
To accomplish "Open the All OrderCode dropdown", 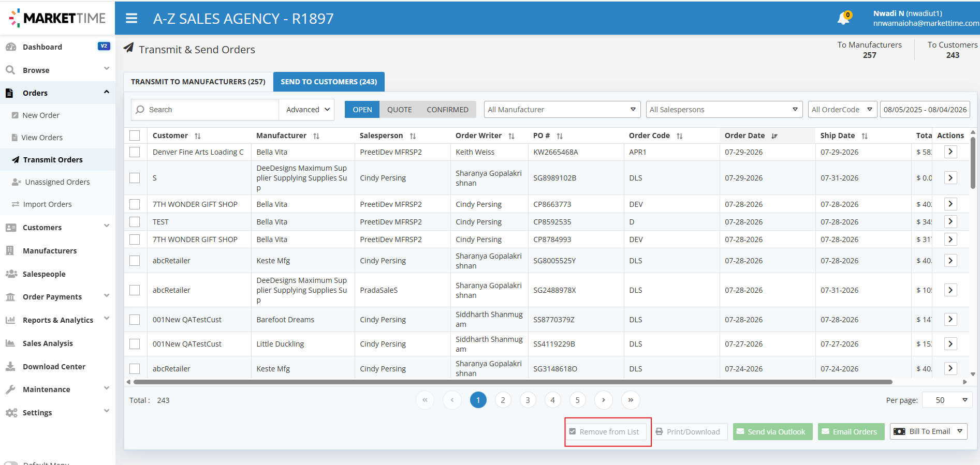I will tap(842, 110).
